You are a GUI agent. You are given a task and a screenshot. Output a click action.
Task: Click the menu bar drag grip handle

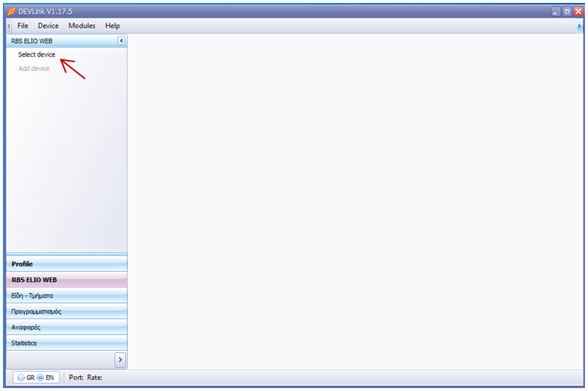[x=9, y=26]
